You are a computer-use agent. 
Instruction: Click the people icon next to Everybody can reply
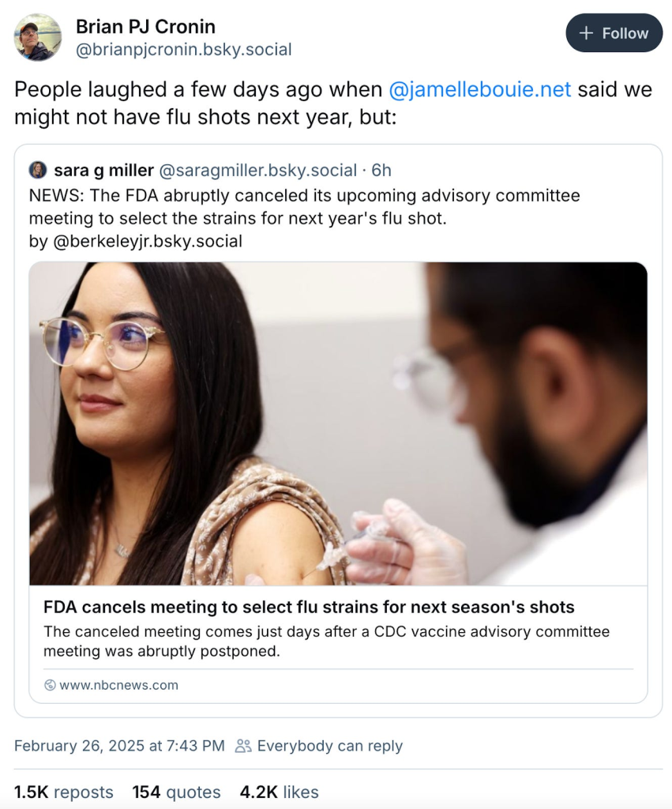[245, 745]
